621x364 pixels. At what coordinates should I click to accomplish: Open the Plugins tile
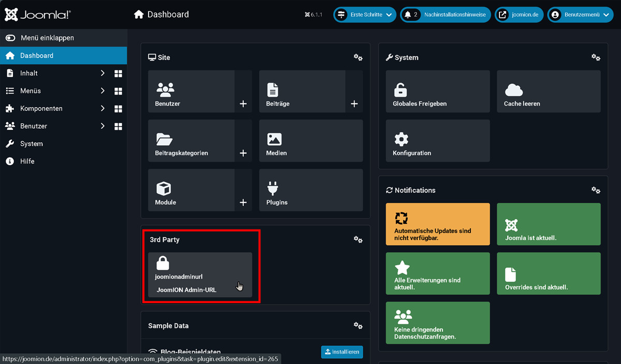pyautogui.click(x=311, y=190)
